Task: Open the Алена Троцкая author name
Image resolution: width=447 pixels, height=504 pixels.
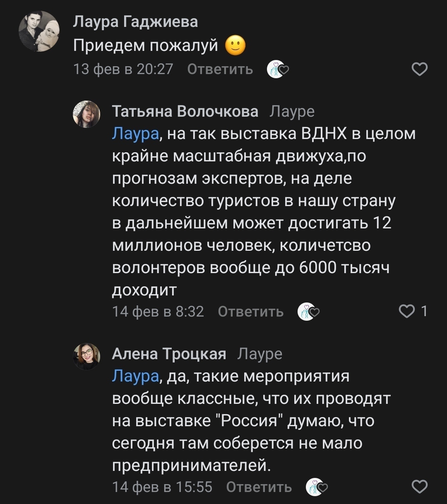Action: tap(169, 354)
